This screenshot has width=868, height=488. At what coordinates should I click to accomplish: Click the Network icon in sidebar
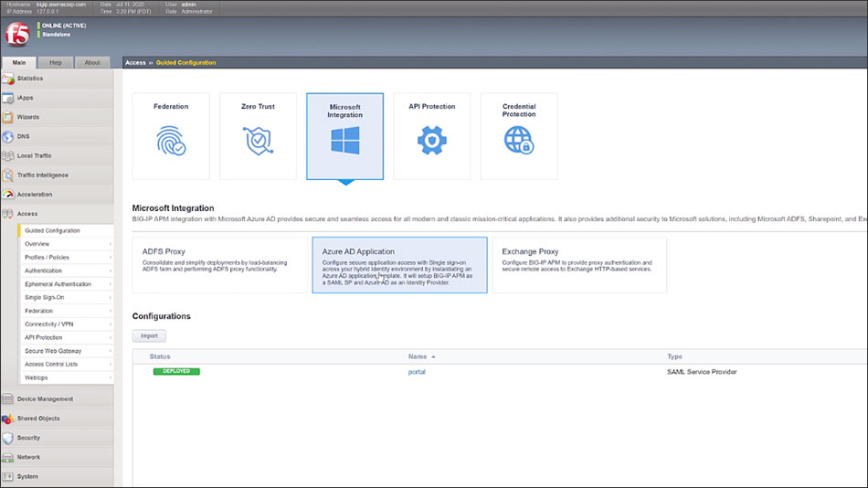click(x=7, y=458)
